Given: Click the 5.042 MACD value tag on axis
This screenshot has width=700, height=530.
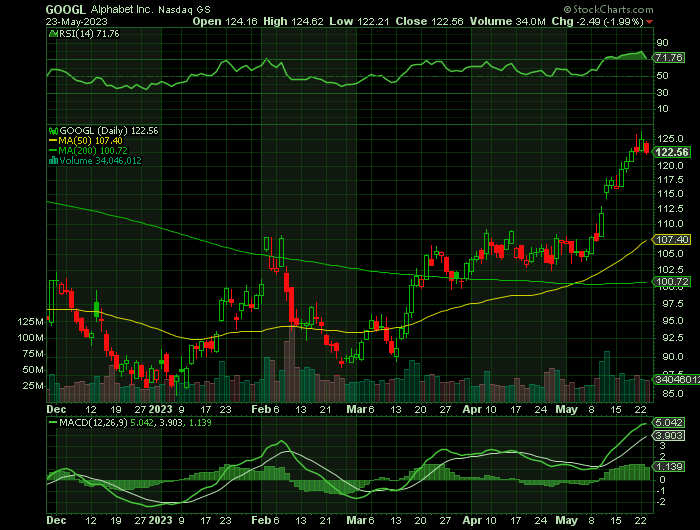Looking at the screenshot, I should 669,422.
